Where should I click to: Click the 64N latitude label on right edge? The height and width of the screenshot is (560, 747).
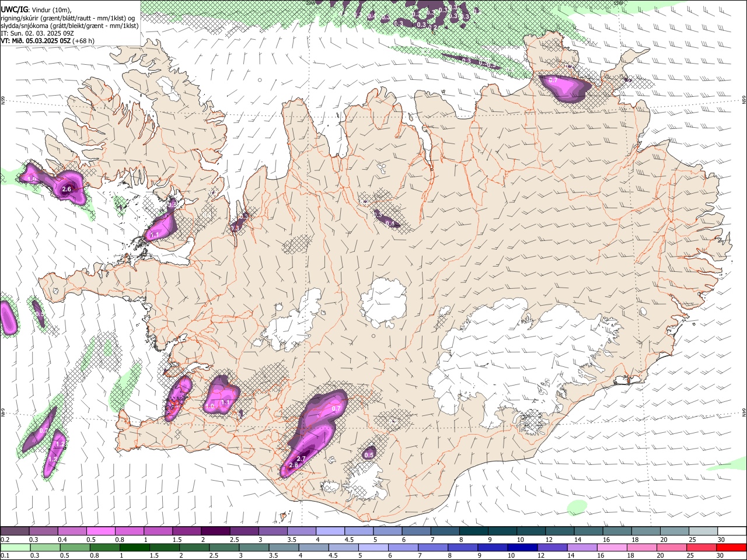coord(744,411)
